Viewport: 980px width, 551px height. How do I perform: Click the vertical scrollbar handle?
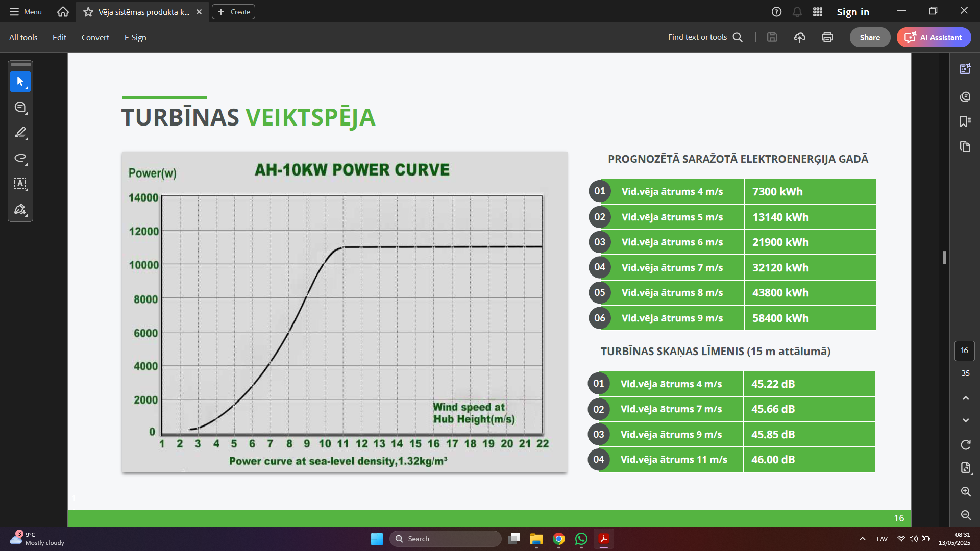coord(944,258)
